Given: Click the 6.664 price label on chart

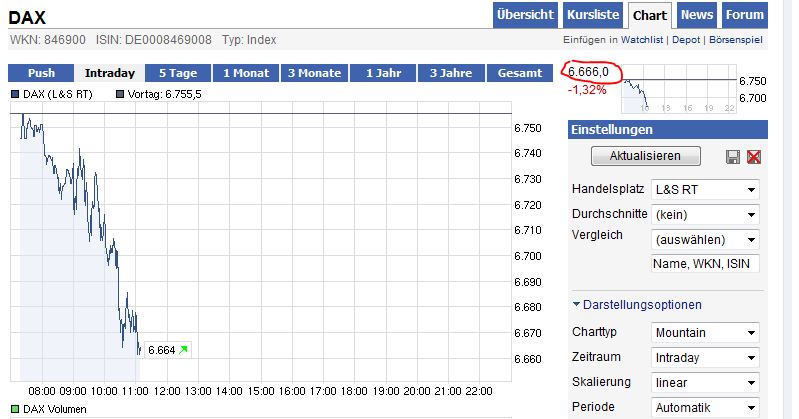Looking at the screenshot, I should pyautogui.click(x=162, y=350).
